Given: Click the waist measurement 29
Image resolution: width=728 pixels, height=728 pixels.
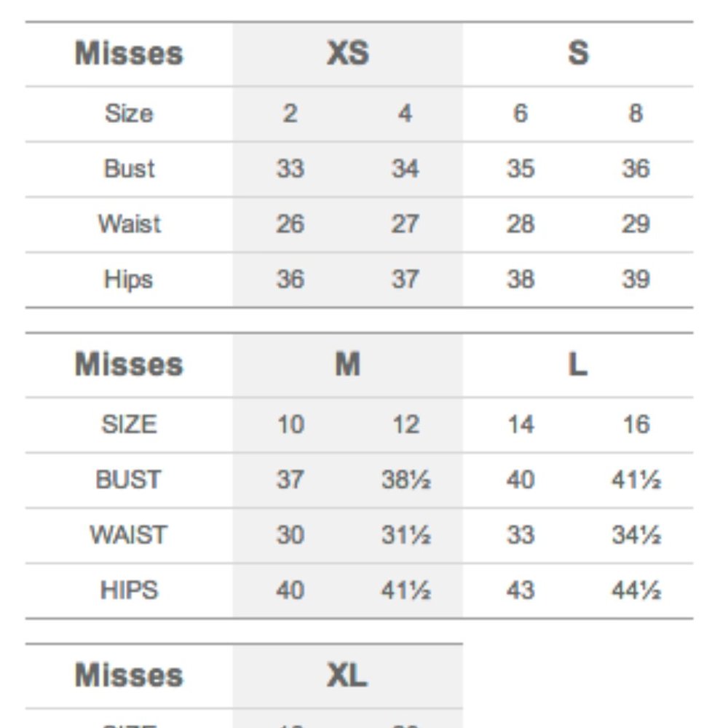Looking at the screenshot, I should coord(636,224).
